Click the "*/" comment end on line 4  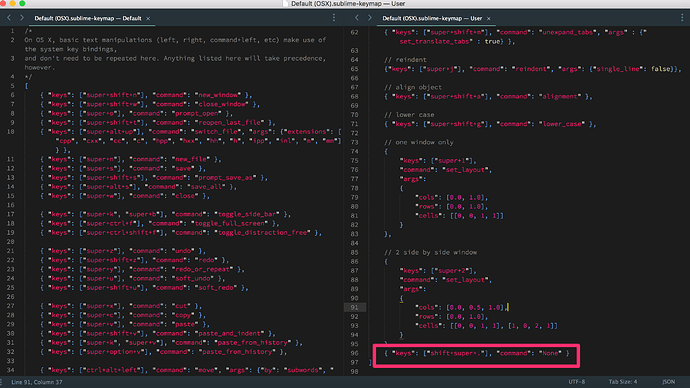pyautogui.click(x=28, y=77)
